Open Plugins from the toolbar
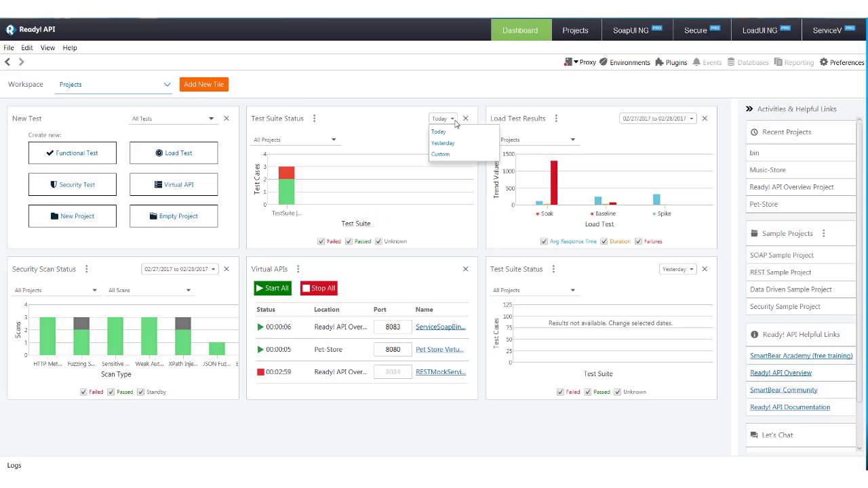 [659, 62]
